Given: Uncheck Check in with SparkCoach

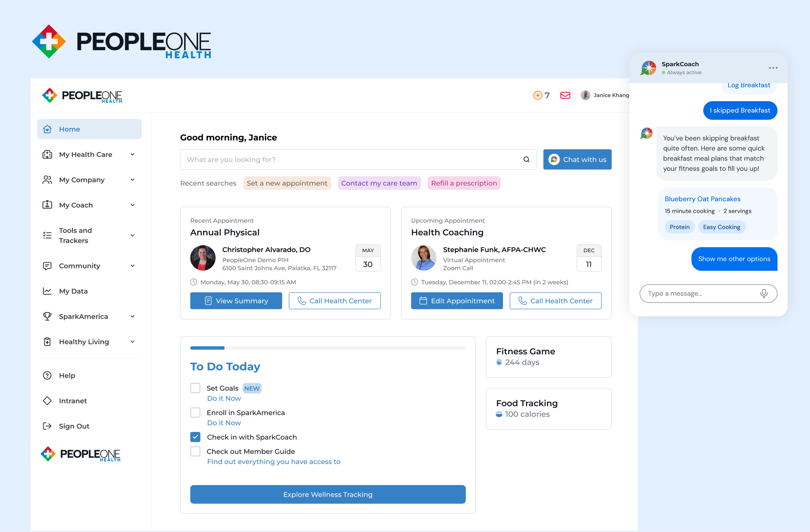Looking at the screenshot, I should [x=195, y=437].
